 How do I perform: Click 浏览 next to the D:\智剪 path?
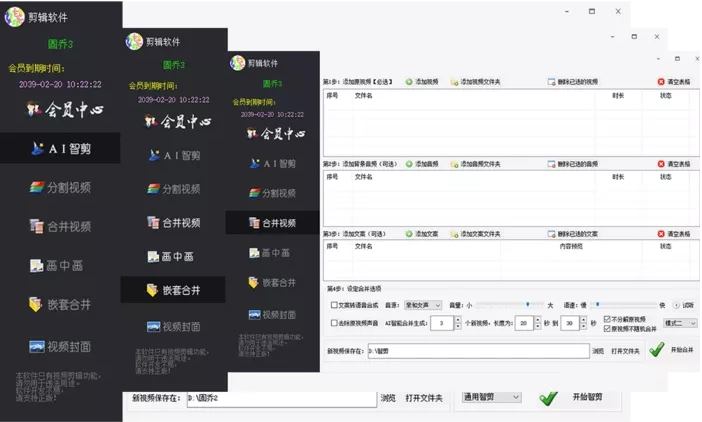tap(598, 351)
